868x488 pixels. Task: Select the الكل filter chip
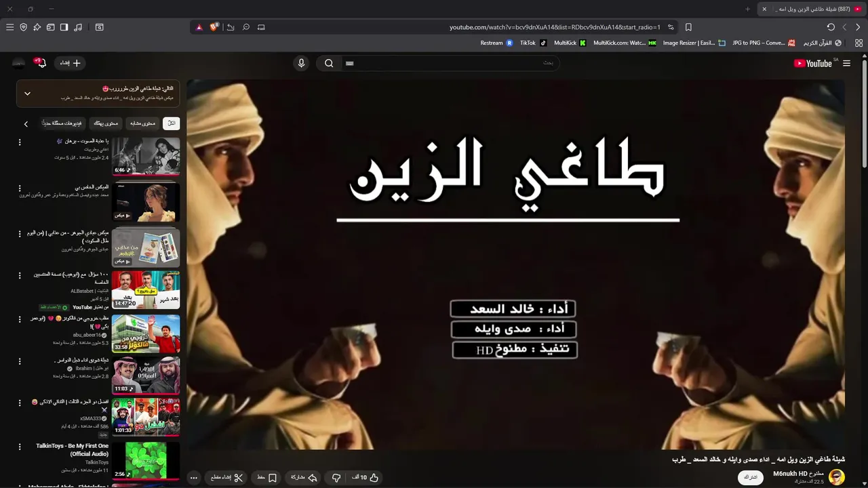click(172, 123)
